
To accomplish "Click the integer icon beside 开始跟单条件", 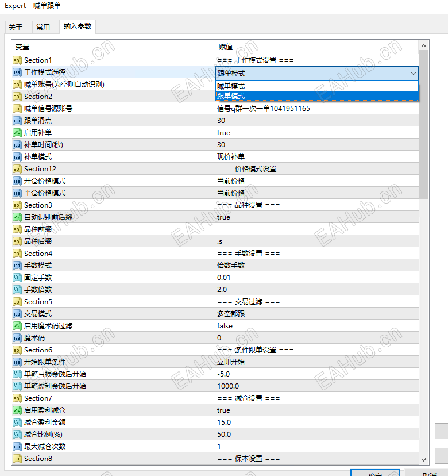I will click(x=17, y=362).
